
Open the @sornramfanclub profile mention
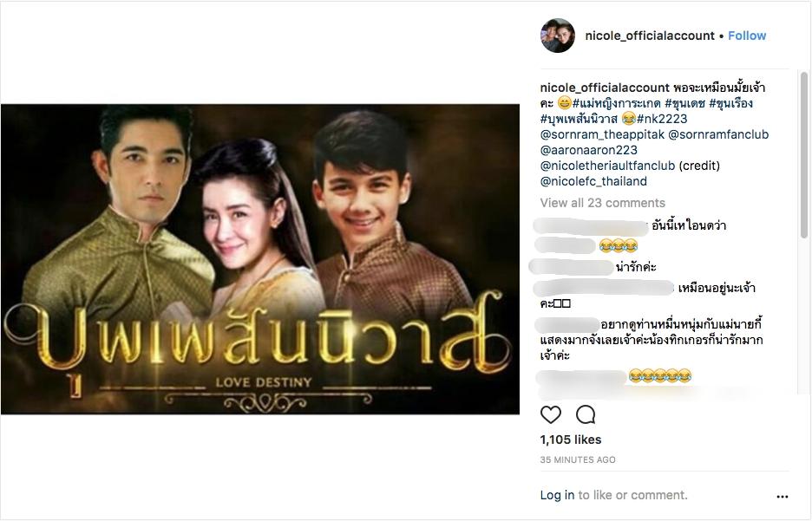718,134
